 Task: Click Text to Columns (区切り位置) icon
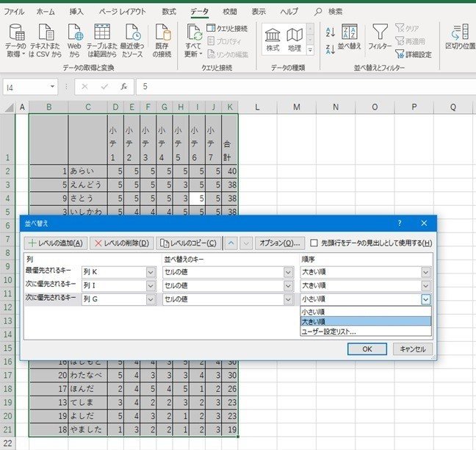click(461, 37)
